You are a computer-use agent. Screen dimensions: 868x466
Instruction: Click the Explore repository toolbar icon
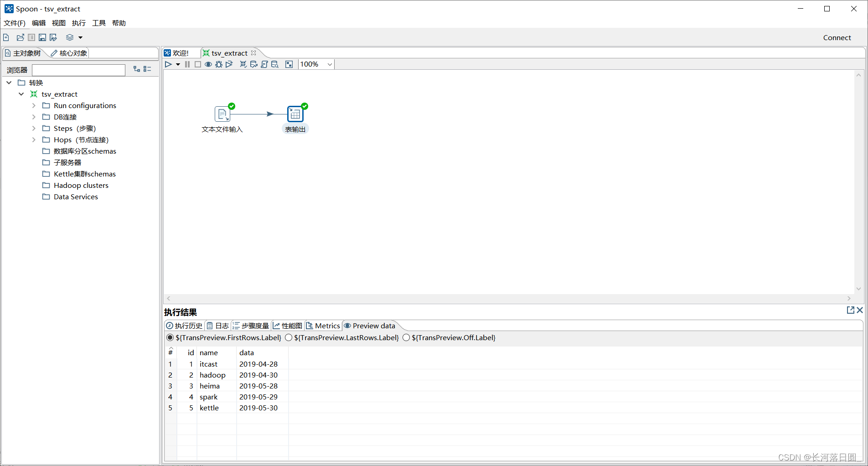pos(31,37)
